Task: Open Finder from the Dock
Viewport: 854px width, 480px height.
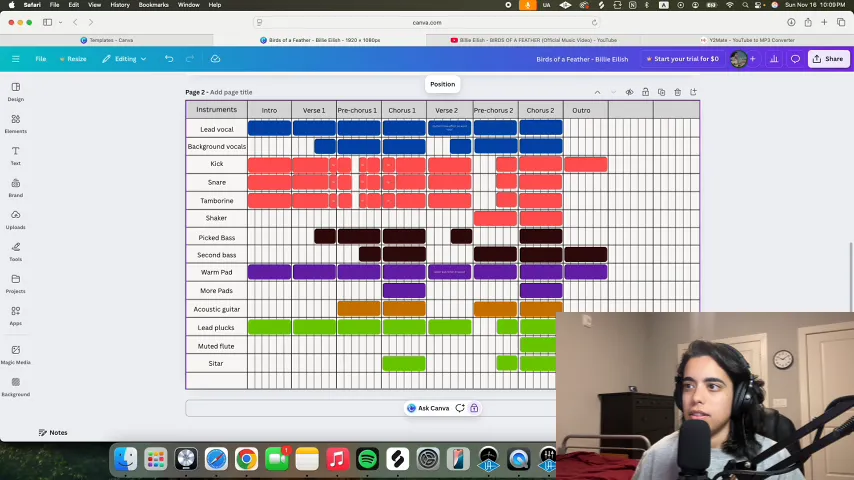Action: tap(125, 459)
